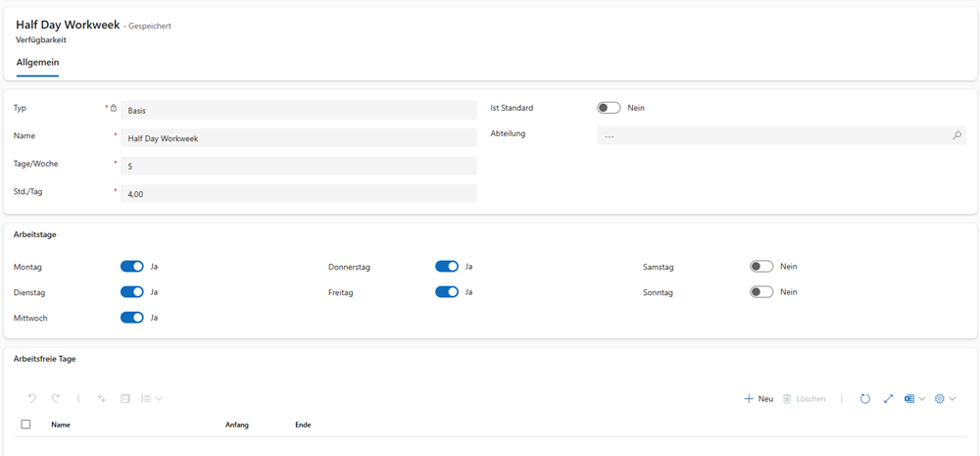Click the Löschen button

pyautogui.click(x=804, y=399)
